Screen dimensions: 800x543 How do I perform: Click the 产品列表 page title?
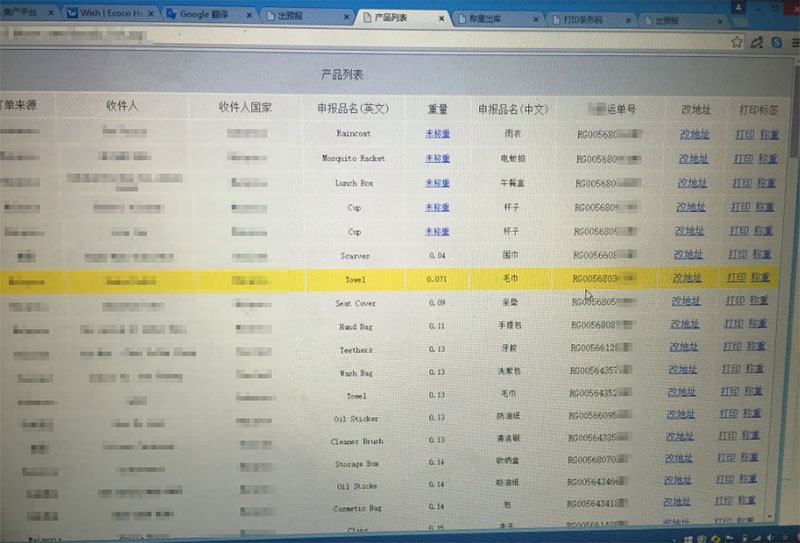(342, 75)
